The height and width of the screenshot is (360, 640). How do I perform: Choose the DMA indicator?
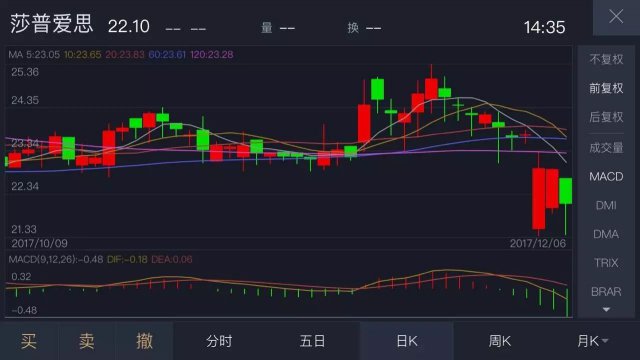(606, 234)
